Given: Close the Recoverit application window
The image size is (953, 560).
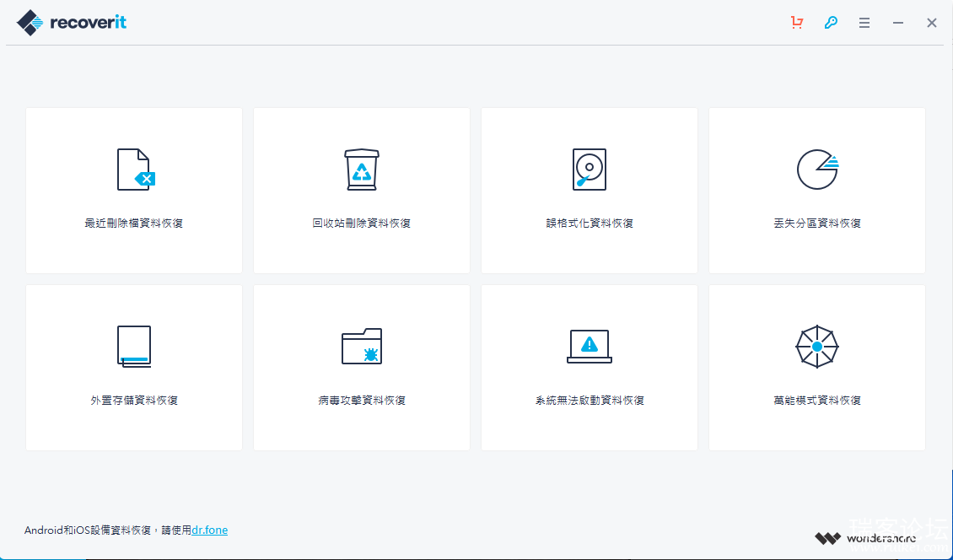Looking at the screenshot, I should (932, 23).
